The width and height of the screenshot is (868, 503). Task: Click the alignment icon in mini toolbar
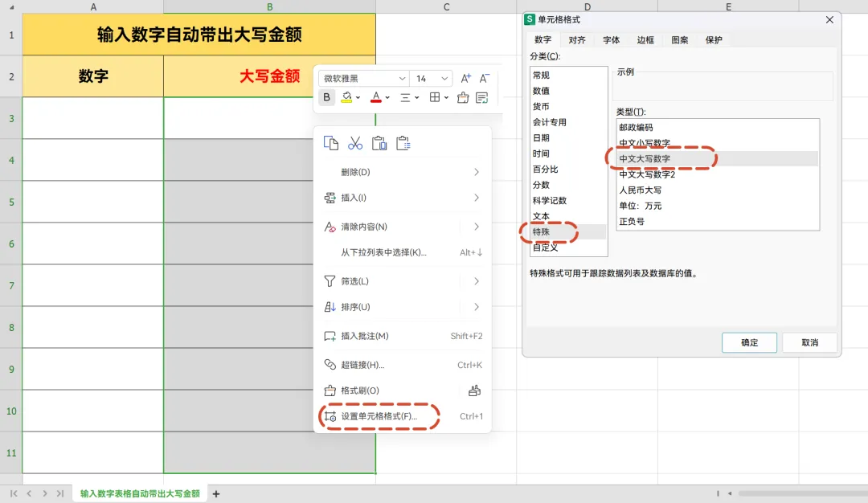pyautogui.click(x=405, y=97)
